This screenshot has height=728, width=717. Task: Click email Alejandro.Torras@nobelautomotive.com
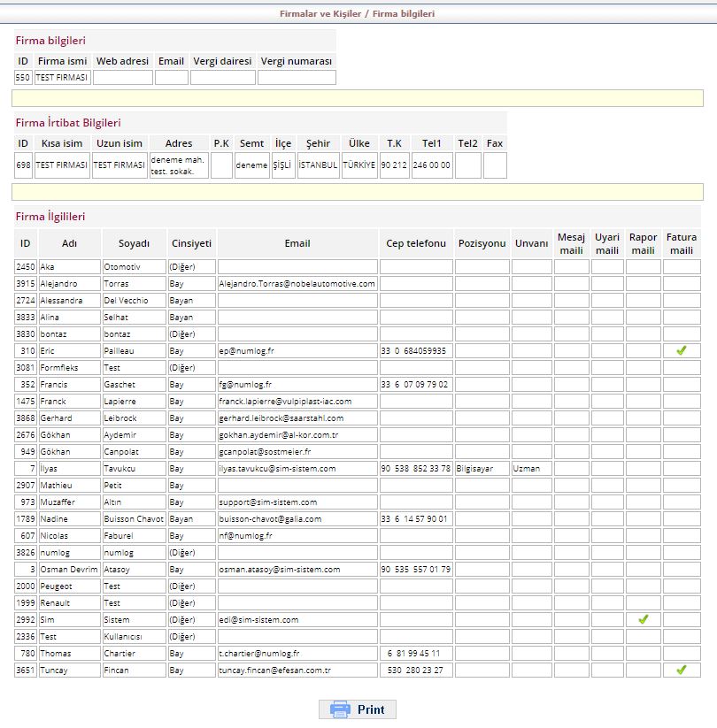pyautogui.click(x=297, y=284)
